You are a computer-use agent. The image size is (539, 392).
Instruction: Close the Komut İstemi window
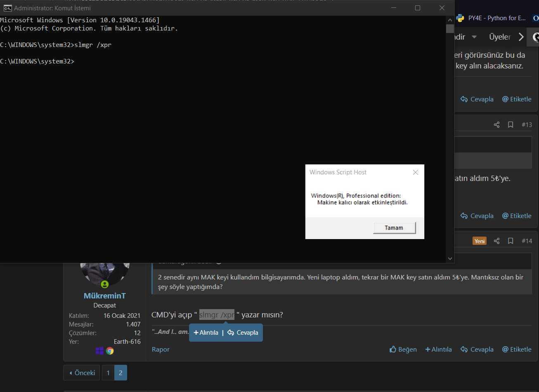tap(442, 8)
